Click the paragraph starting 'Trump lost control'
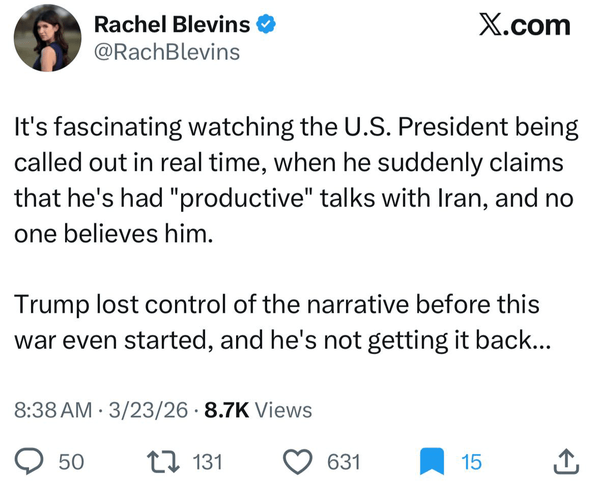The height and width of the screenshot is (486, 600). [x=282, y=322]
